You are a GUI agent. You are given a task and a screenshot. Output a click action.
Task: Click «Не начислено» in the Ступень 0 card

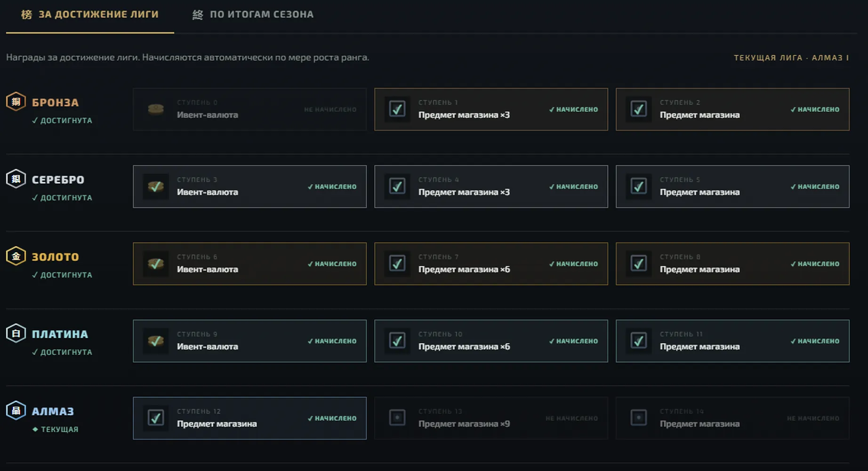tap(330, 109)
